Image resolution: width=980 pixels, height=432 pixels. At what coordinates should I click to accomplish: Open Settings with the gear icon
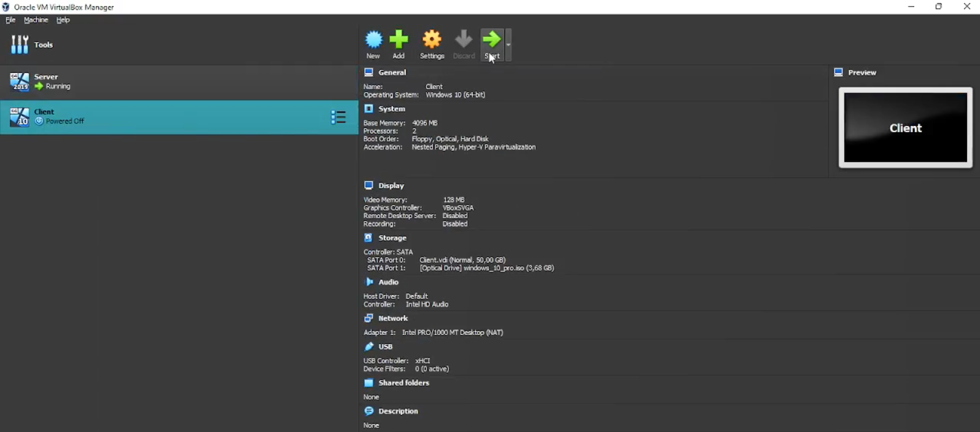(x=432, y=44)
